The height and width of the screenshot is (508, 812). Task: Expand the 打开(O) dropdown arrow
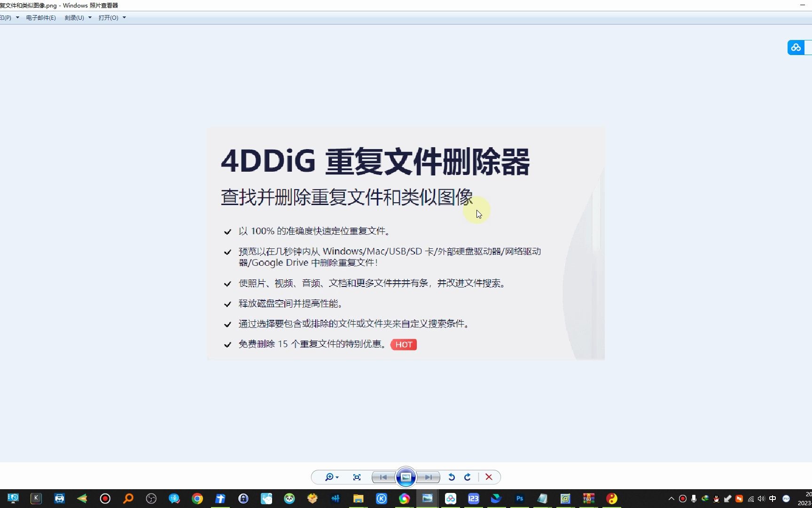pos(124,18)
